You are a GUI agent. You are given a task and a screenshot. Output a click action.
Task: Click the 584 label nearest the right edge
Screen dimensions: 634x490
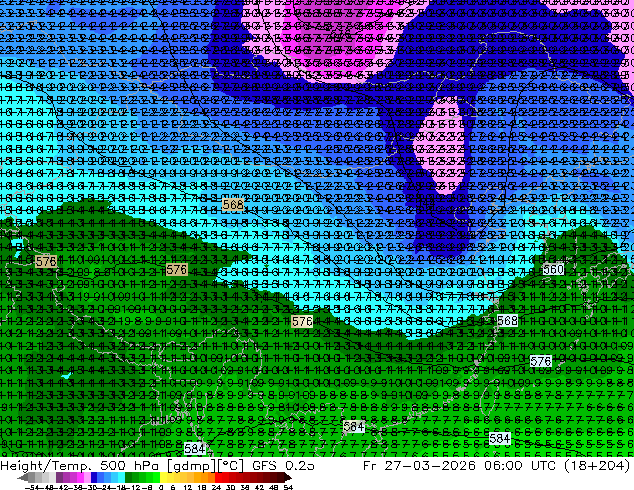coord(499,438)
